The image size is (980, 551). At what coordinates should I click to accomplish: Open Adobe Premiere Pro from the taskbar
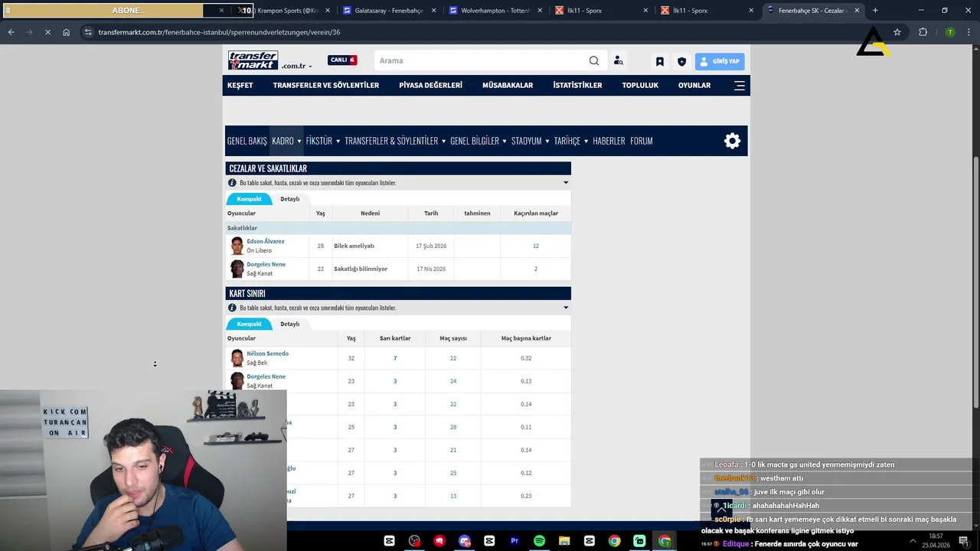(514, 541)
